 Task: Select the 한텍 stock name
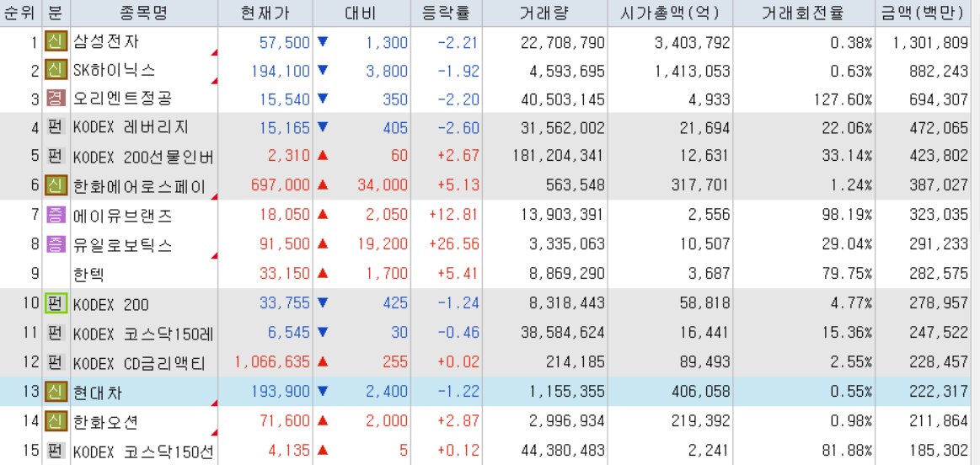[90, 274]
